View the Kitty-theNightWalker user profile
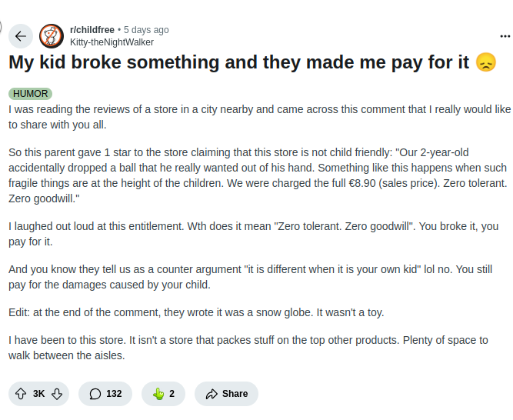The height and width of the screenshot is (420, 513). tap(112, 42)
